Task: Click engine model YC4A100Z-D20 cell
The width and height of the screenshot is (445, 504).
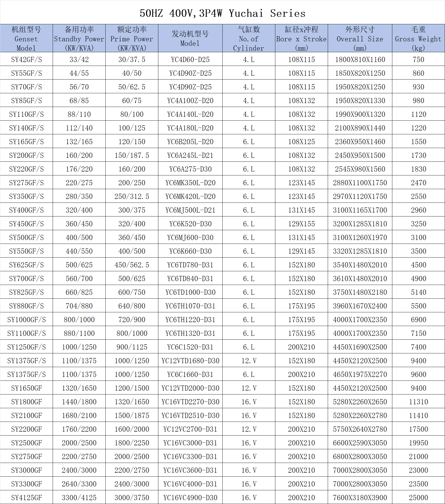Action: (x=190, y=100)
